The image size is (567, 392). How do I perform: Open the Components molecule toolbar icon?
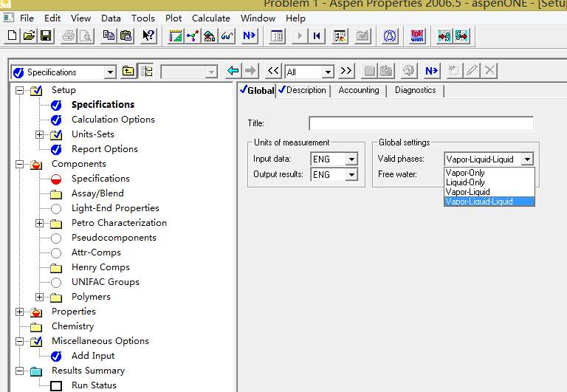[193, 35]
